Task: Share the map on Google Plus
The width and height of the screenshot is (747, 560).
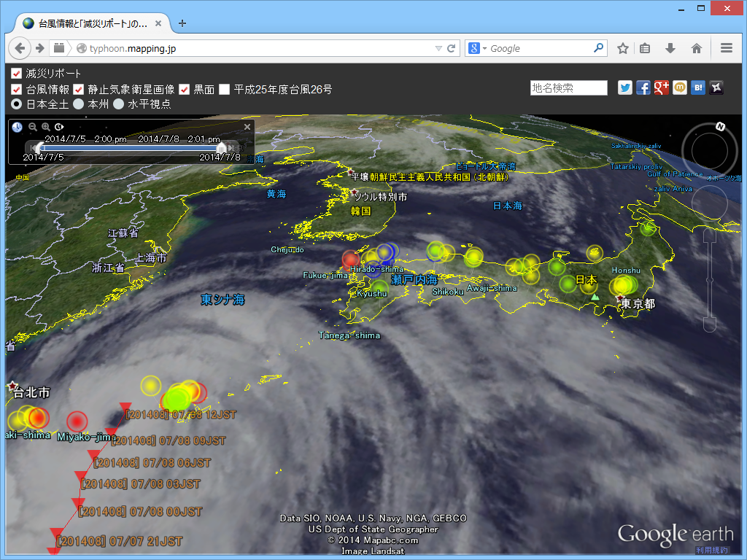Action: 661,87
